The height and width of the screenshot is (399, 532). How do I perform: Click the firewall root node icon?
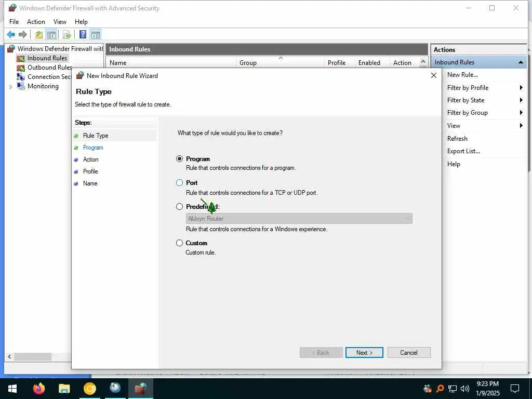[11, 49]
